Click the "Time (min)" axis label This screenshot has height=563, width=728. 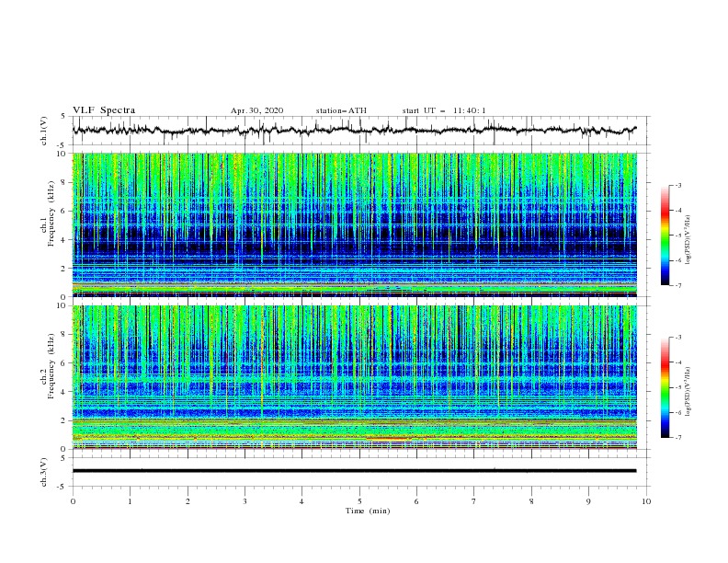click(368, 511)
